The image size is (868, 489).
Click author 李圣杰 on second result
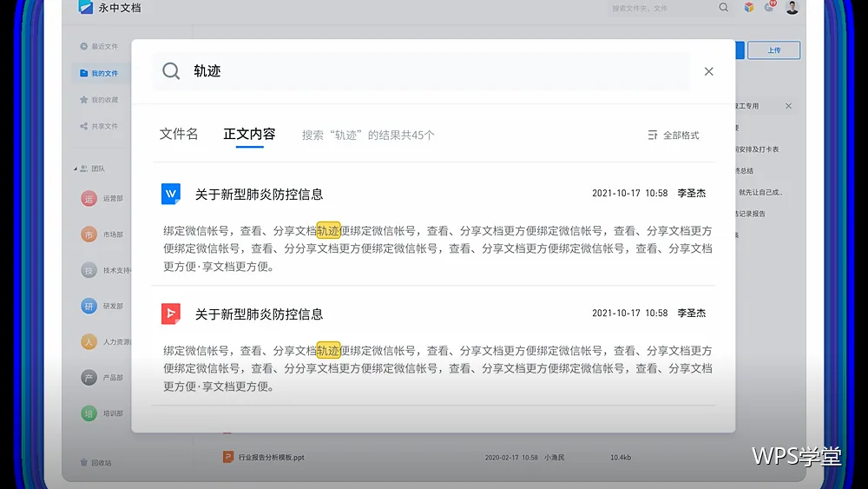coord(692,314)
